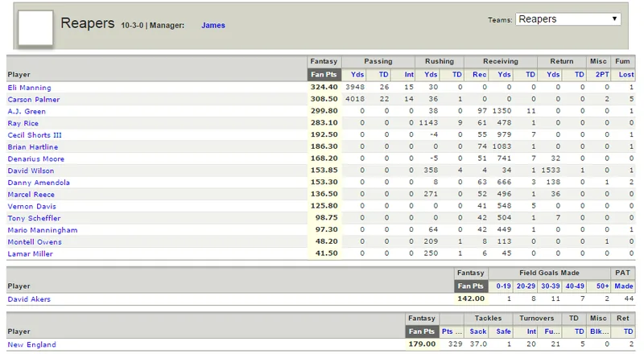Select Brian Hartline's 1083 receiving yards

coord(502,147)
